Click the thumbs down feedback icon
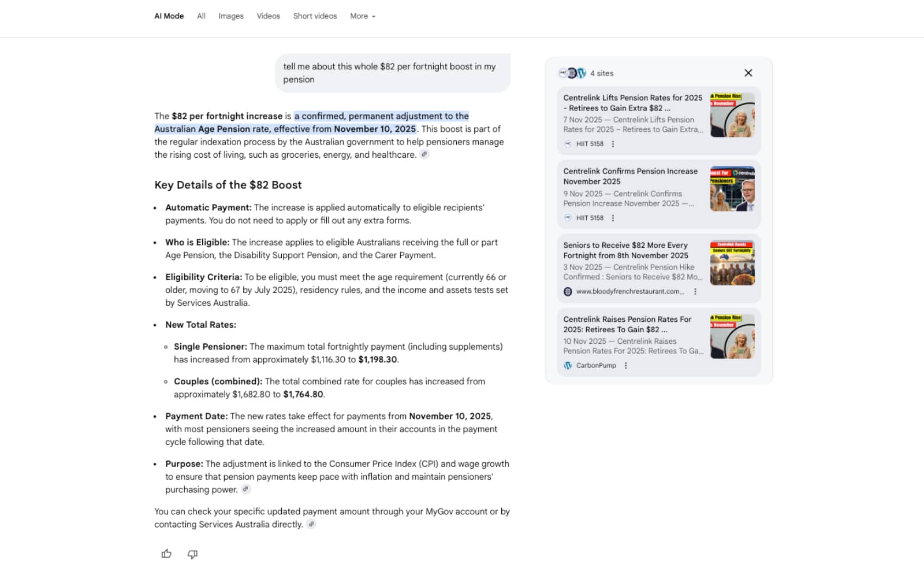924x575 pixels. coord(192,554)
